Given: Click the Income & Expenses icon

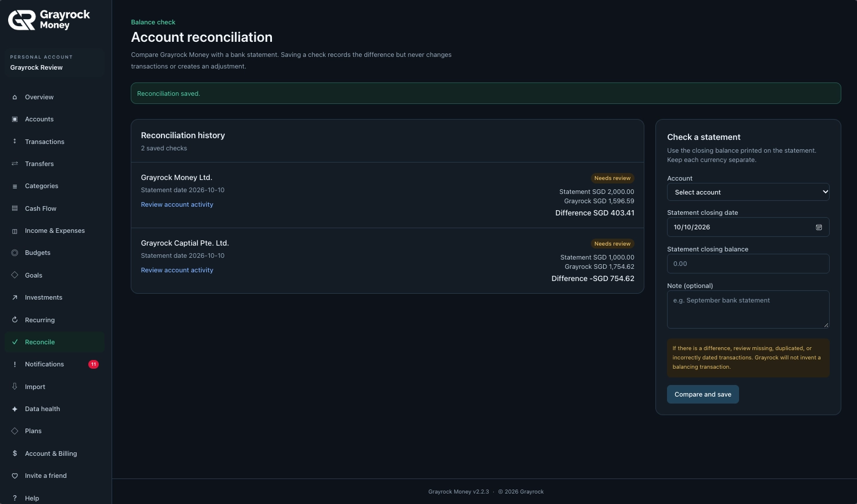Looking at the screenshot, I should [x=15, y=231].
